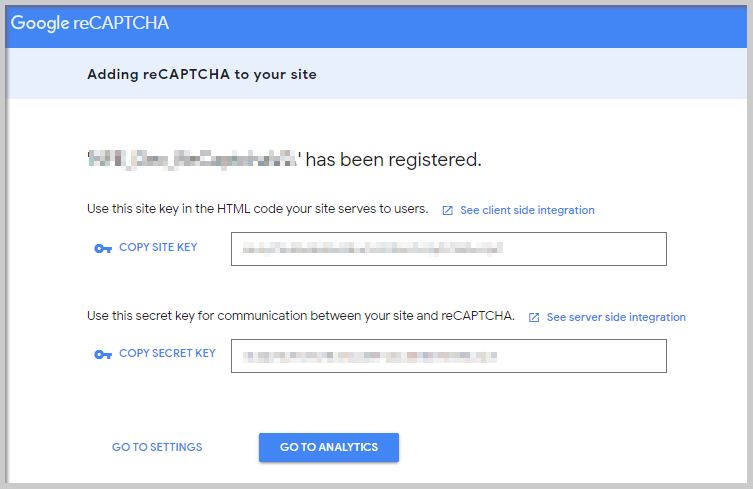The width and height of the screenshot is (753, 489).
Task: Go to settings with GO TO SETTINGS
Action: (x=157, y=447)
